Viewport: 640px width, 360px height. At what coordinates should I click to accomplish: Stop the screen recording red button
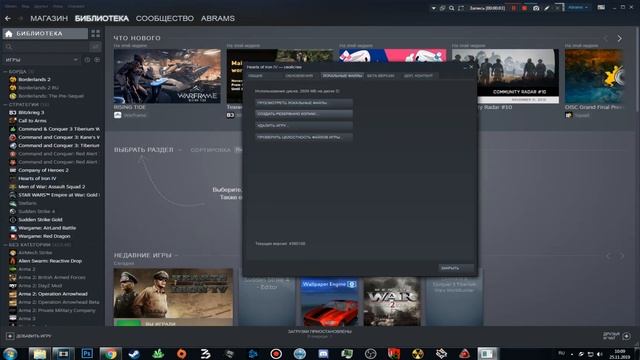coord(524,8)
